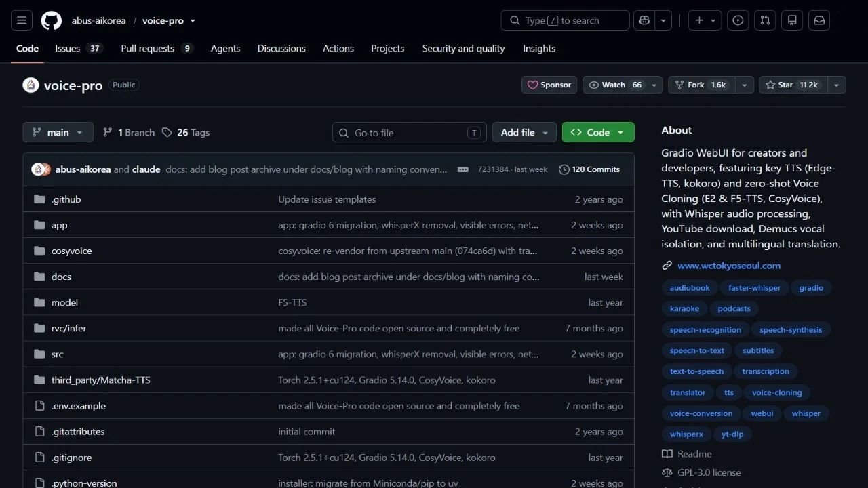Screen dimensions: 868x488
Task: Switch to the Issues tab
Action: click(79, 48)
